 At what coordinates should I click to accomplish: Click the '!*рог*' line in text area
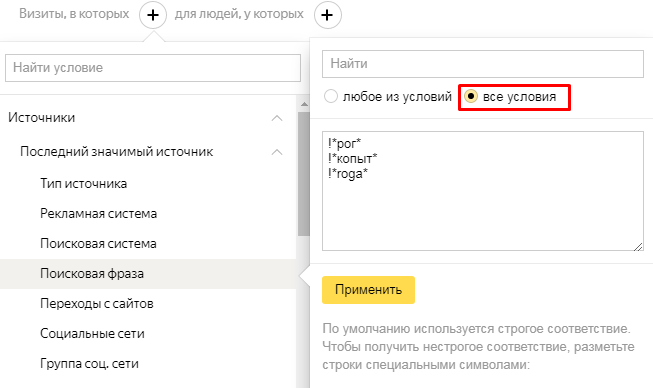pos(344,144)
